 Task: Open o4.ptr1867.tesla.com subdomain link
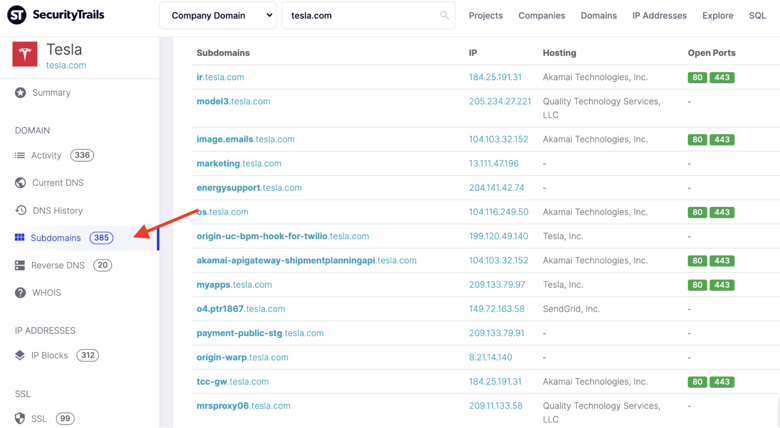tap(241, 309)
